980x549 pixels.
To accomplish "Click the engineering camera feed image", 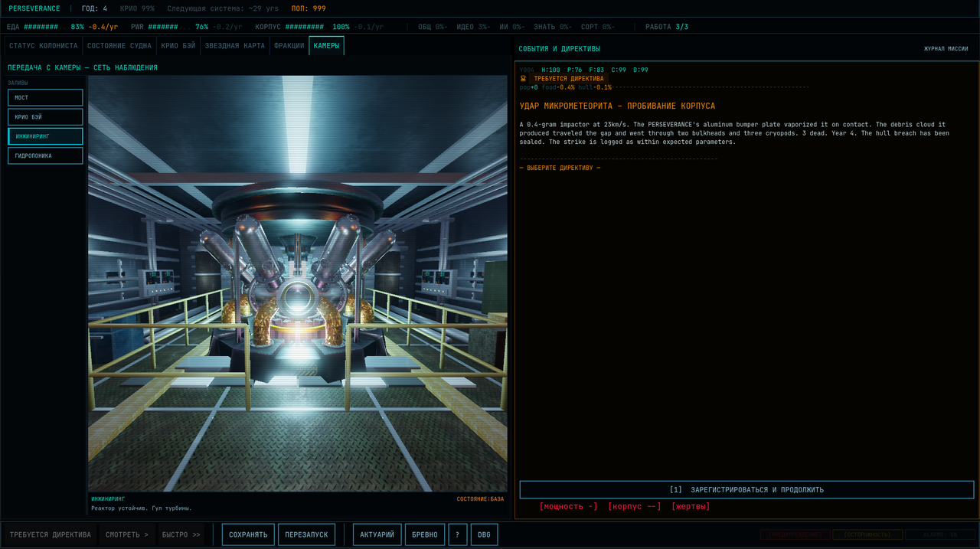I will point(298,283).
